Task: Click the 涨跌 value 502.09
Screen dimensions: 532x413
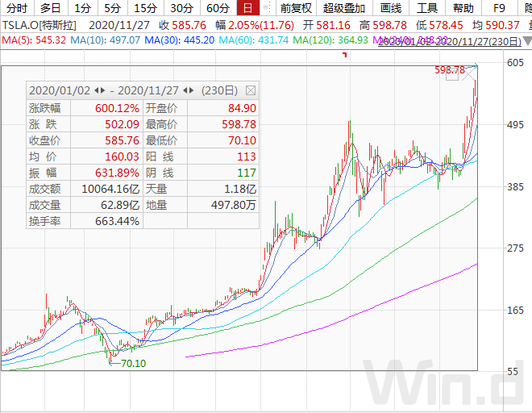Action: 122,124
